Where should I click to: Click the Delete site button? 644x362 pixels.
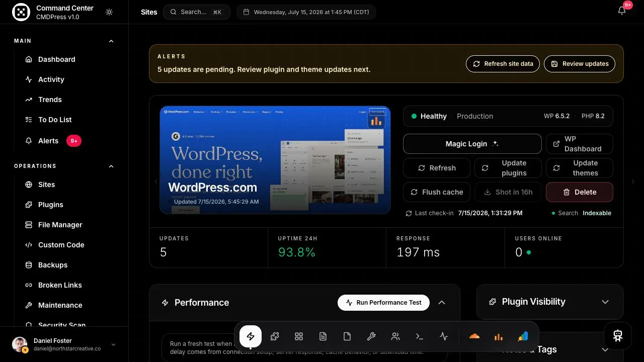click(580, 192)
